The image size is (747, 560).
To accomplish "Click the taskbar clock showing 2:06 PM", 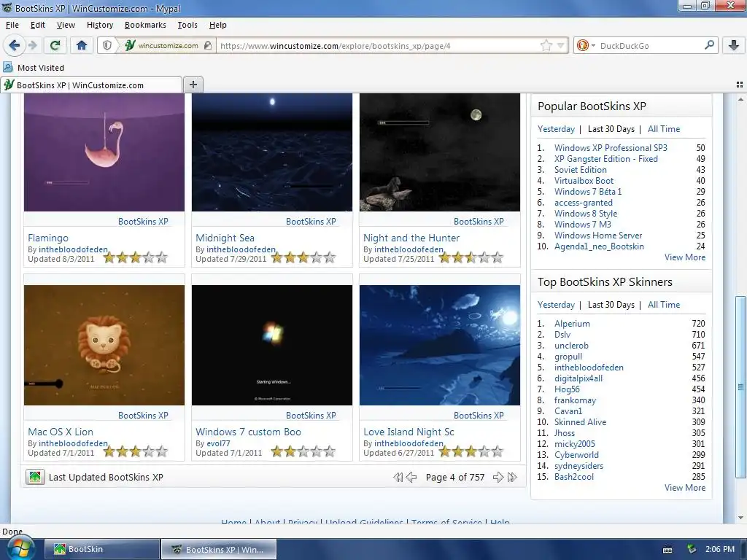I will [720, 549].
